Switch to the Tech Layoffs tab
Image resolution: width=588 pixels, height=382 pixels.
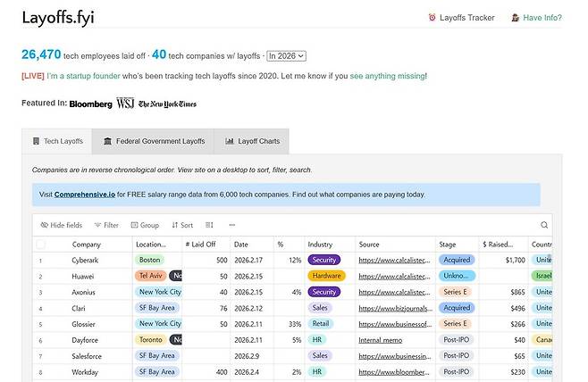(x=57, y=141)
